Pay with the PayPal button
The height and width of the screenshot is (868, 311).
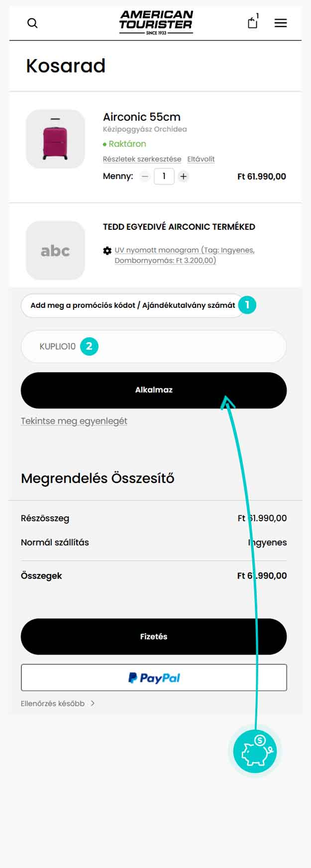pyautogui.click(x=154, y=677)
